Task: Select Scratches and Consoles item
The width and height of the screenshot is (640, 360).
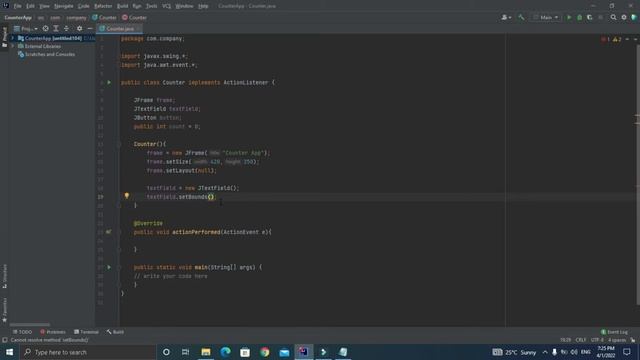Action: [46, 54]
